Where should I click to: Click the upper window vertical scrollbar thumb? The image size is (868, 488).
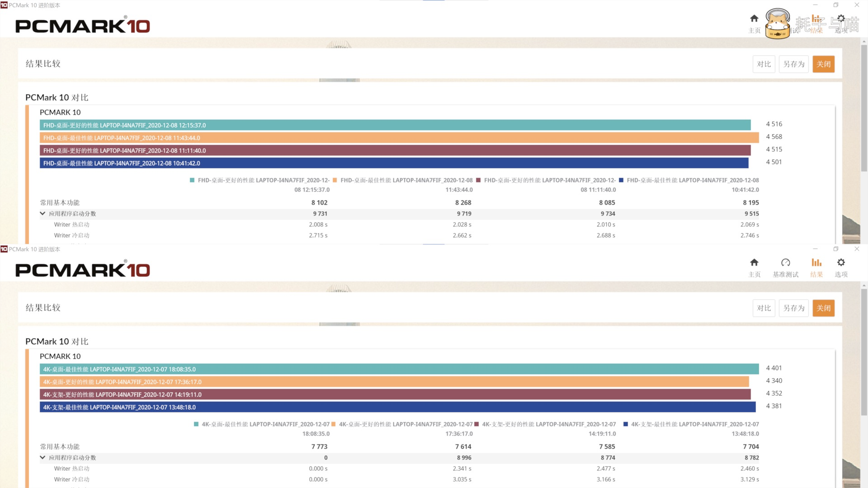click(x=864, y=108)
